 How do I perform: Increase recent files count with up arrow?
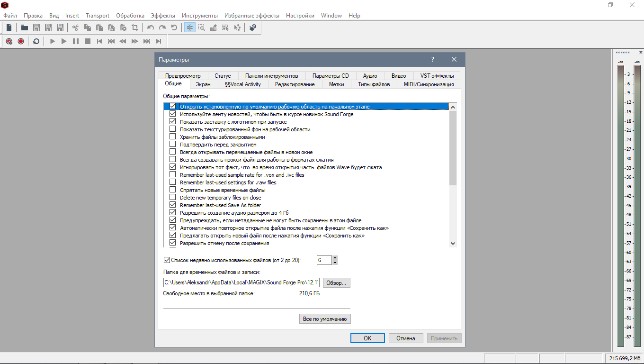(x=335, y=258)
